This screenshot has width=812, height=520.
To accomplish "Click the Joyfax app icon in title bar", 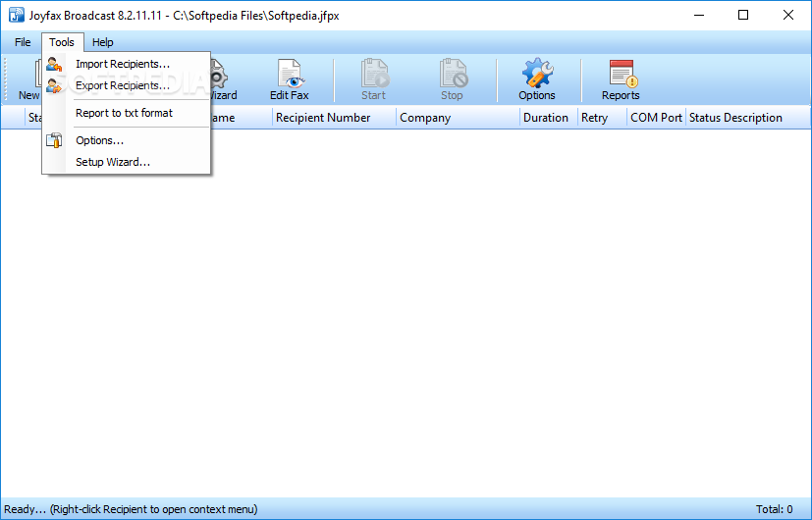I will (16, 15).
